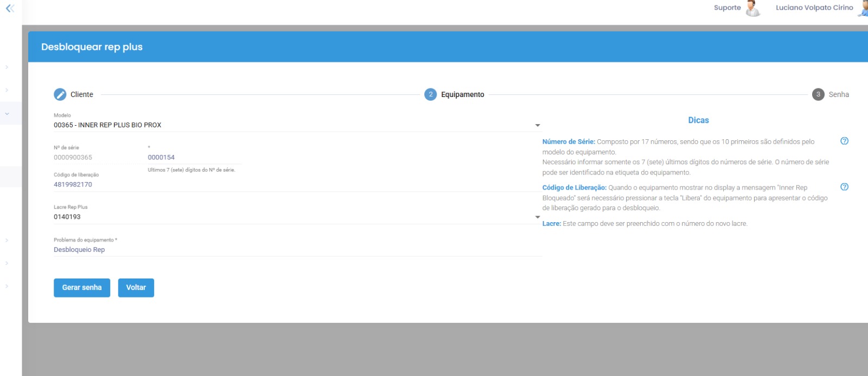
Task: Go to the Senha step label
Action: coord(839,94)
